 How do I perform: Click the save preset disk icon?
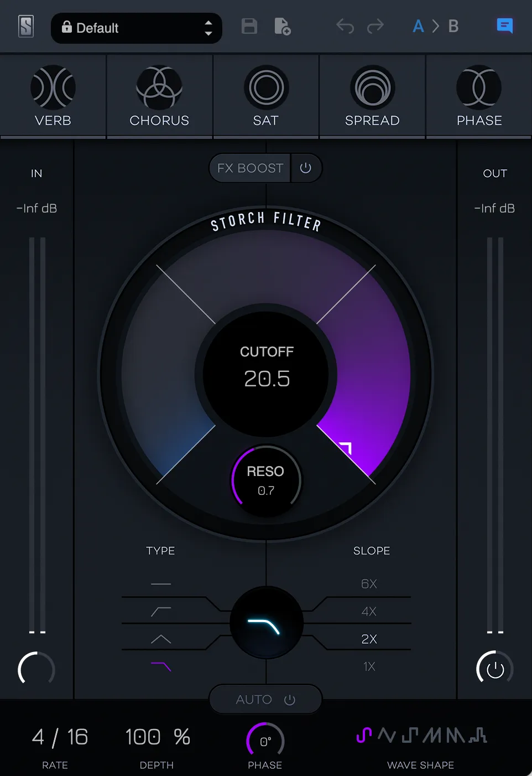249,26
